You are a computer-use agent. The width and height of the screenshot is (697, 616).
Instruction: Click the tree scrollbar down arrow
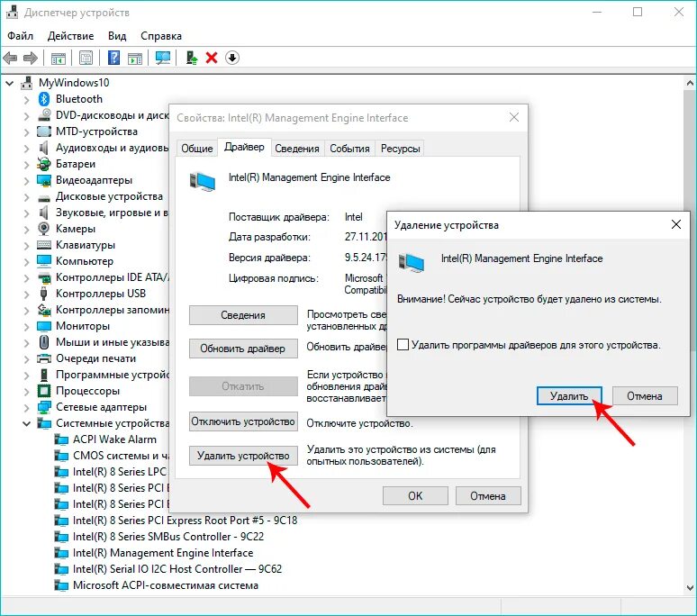pos(690,588)
